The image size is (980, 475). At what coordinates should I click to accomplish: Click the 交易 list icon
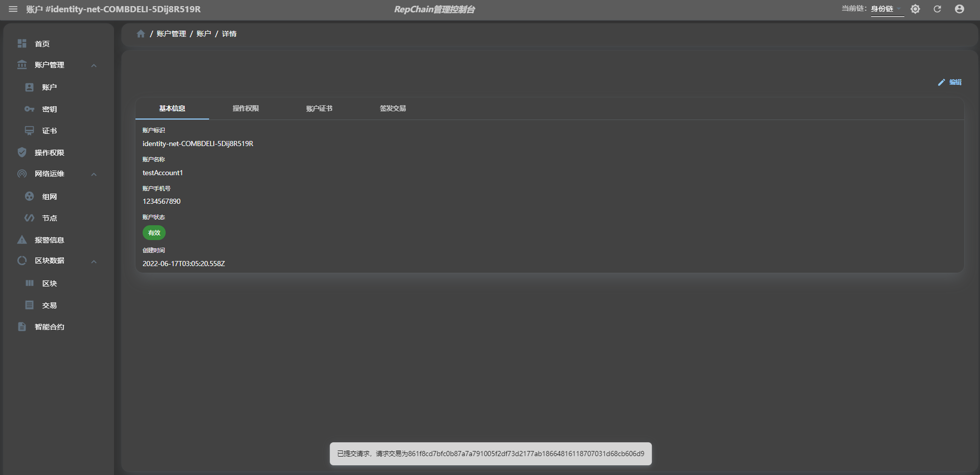coord(30,305)
